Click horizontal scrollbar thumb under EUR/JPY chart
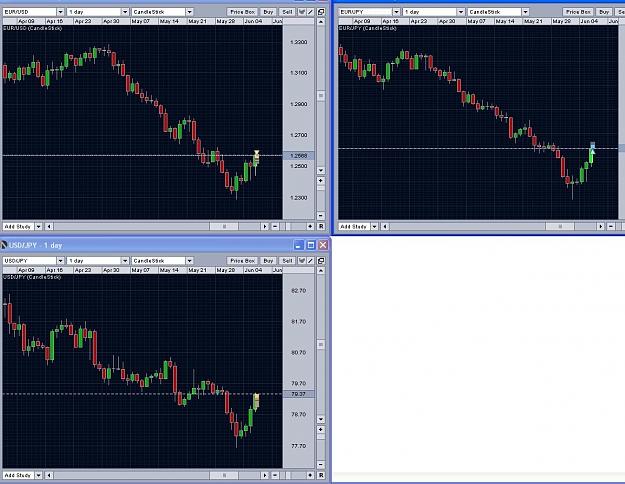 (560, 226)
